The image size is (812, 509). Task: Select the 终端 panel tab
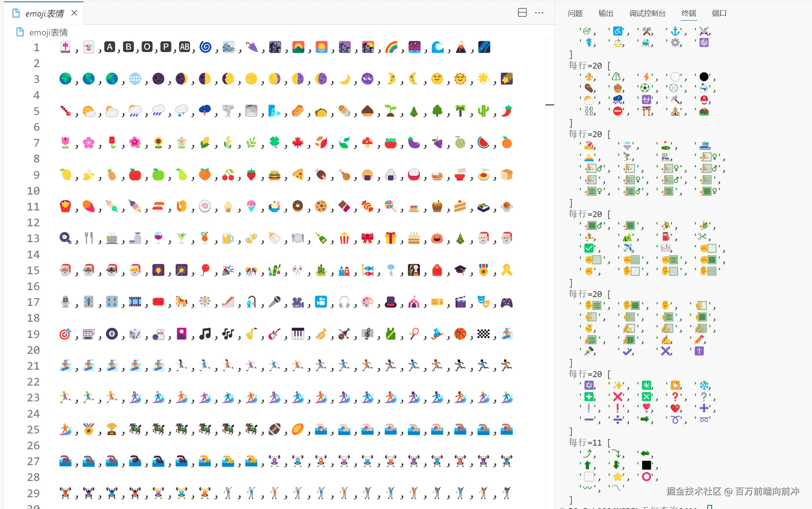tap(688, 13)
